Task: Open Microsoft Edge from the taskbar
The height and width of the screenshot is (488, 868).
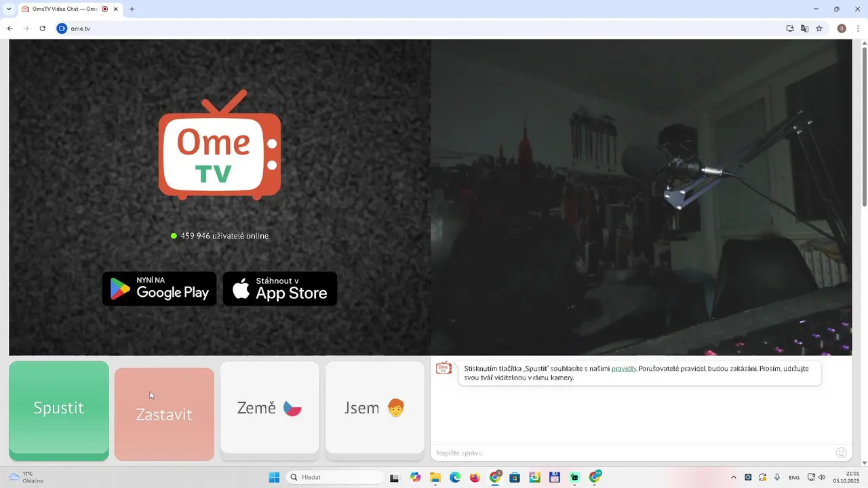Action: pos(455,477)
